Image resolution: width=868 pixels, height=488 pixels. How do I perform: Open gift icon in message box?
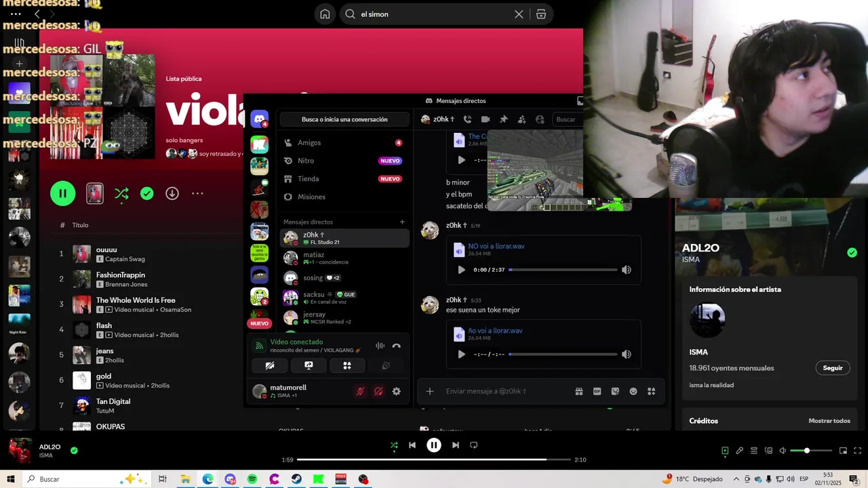tap(579, 391)
